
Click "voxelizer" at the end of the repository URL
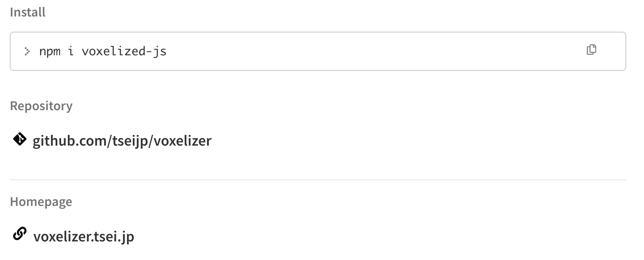[182, 141]
